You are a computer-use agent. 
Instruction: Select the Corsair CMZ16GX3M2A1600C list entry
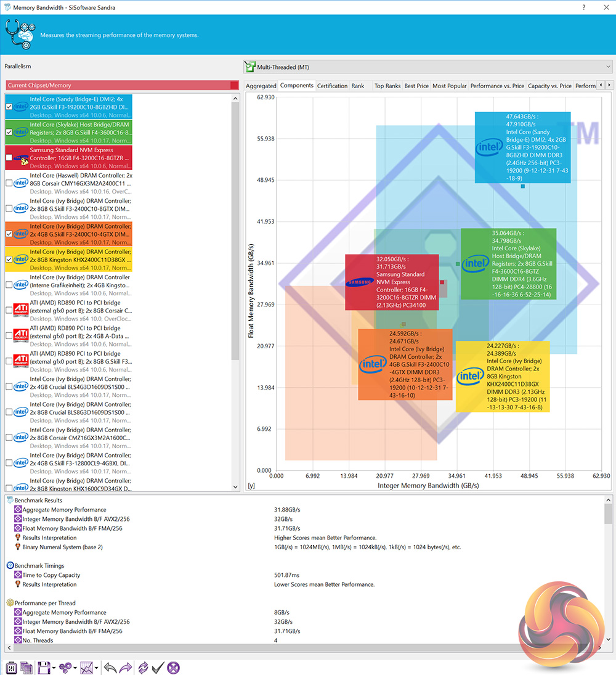tap(69, 438)
